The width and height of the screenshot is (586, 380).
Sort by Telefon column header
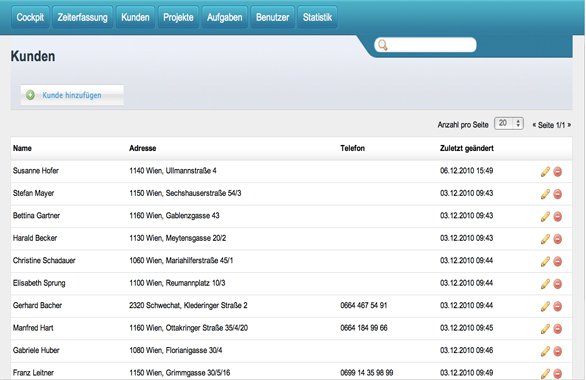pyautogui.click(x=352, y=148)
